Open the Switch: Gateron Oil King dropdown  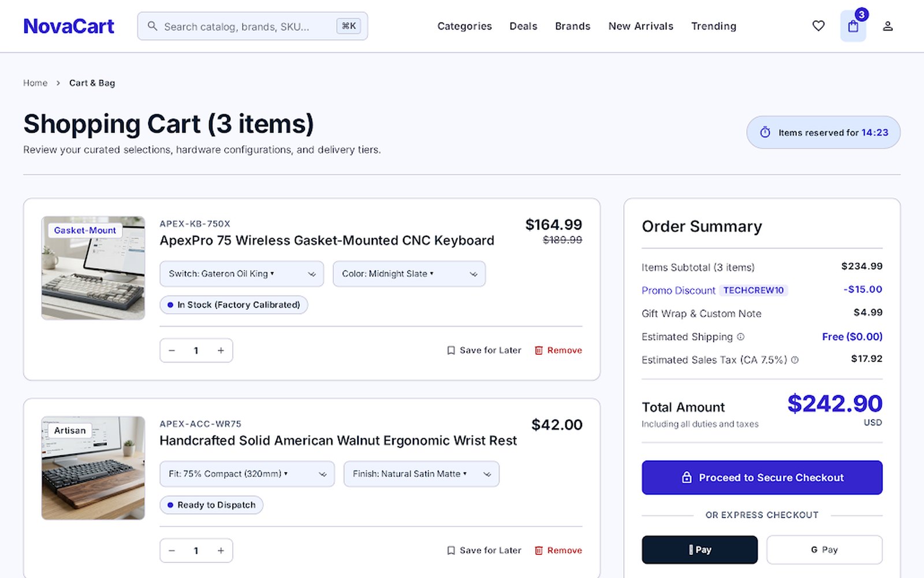pos(241,274)
